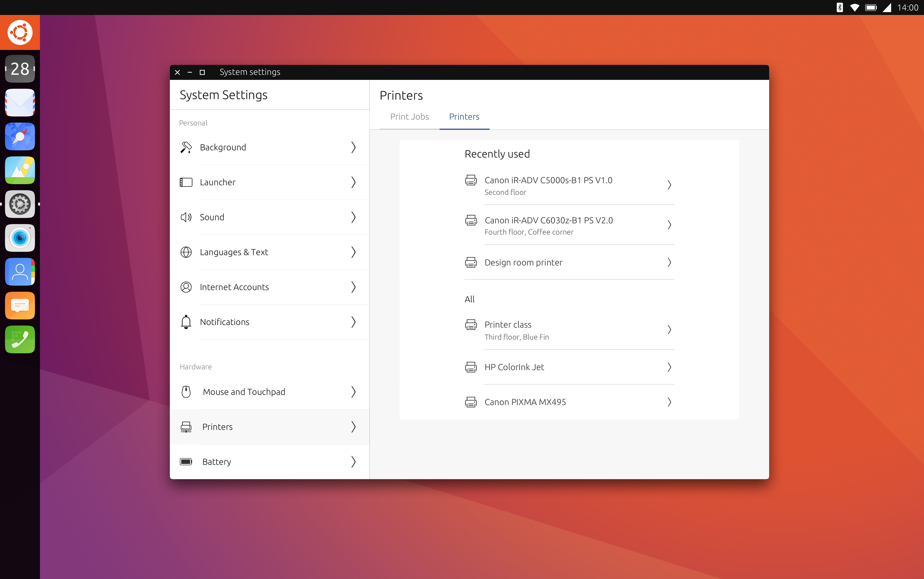924x579 pixels.
Task: Open chevron for Canon iR-ADV C5000s-B1 printer
Action: coord(669,185)
